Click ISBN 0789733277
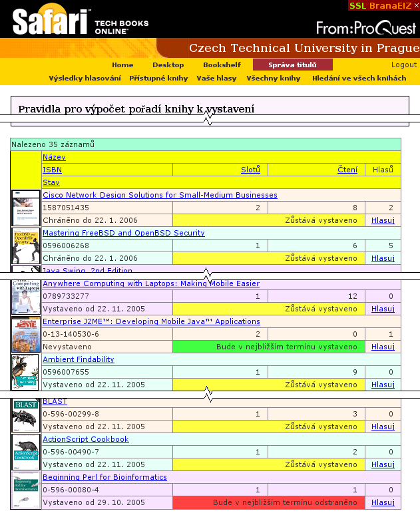 click(x=66, y=296)
